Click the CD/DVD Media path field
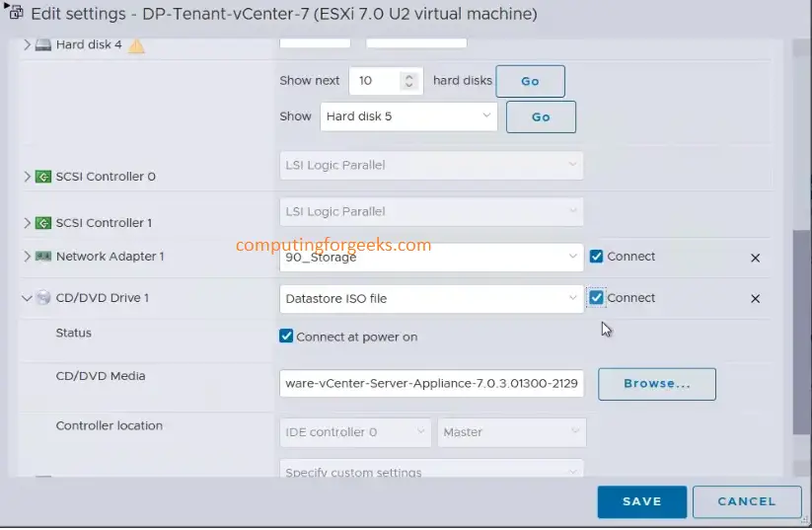Viewport: 812px width, 530px height. click(431, 383)
